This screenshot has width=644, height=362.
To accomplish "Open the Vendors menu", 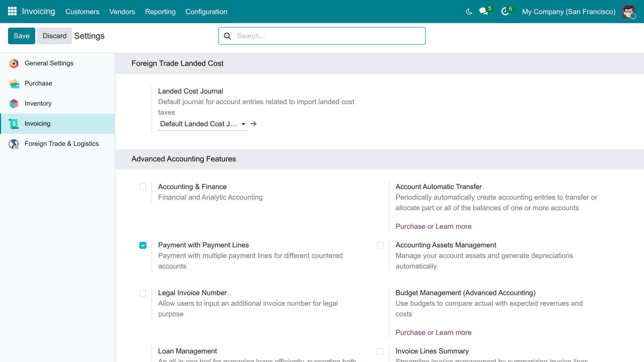I will 122,12.
